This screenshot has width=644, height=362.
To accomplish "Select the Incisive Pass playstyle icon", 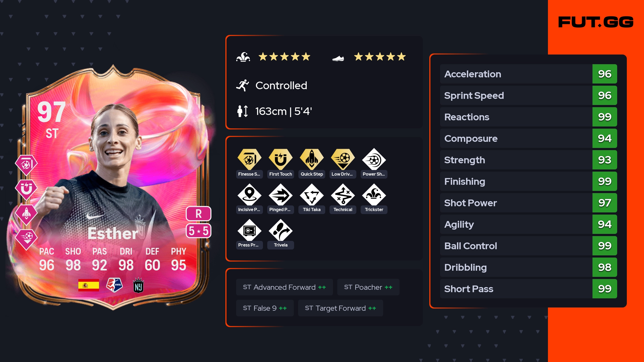I will [x=249, y=195].
